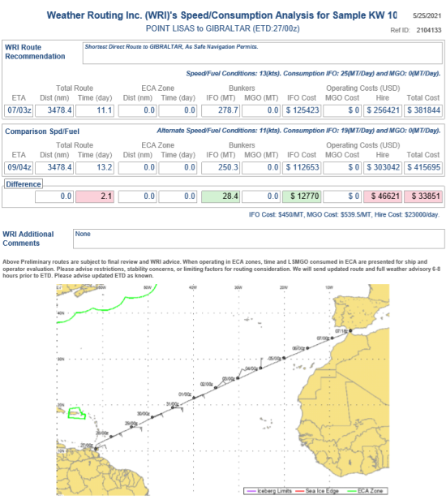Viewport: 446px width, 504px height.
Task: Click the 04/00z route marker on map
Action: [260, 368]
